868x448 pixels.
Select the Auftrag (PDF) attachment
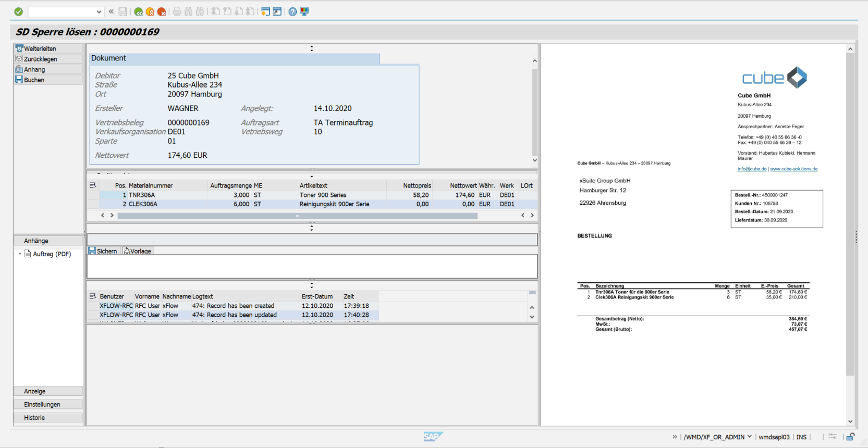click(x=52, y=254)
